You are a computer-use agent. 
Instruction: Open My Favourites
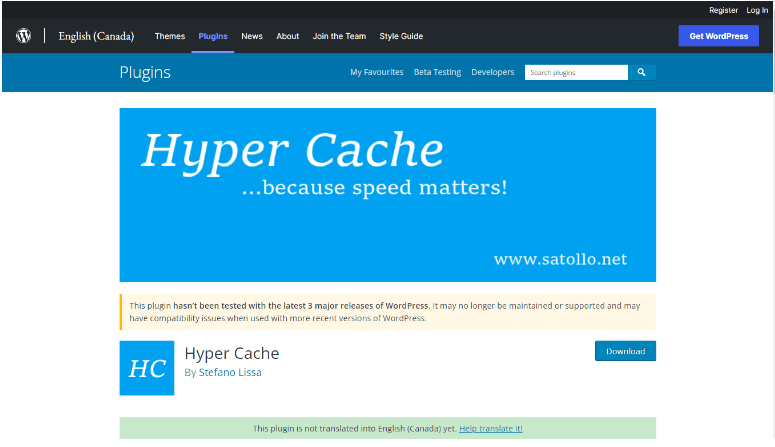pyautogui.click(x=377, y=72)
